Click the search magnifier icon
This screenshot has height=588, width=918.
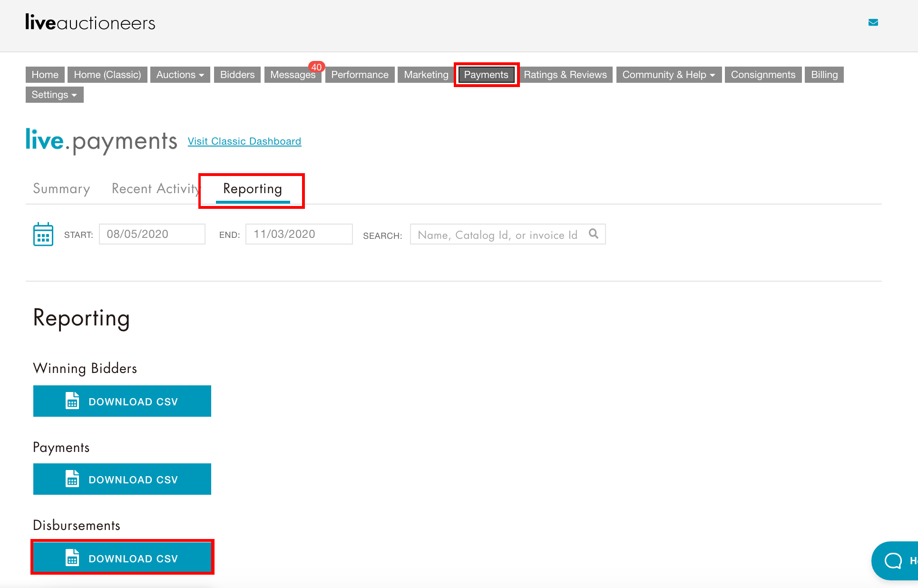(593, 234)
